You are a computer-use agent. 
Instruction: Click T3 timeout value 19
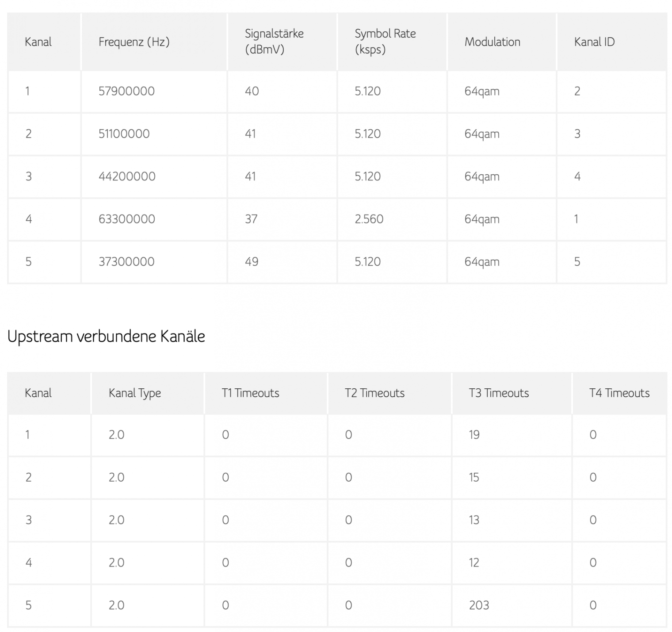tap(474, 435)
